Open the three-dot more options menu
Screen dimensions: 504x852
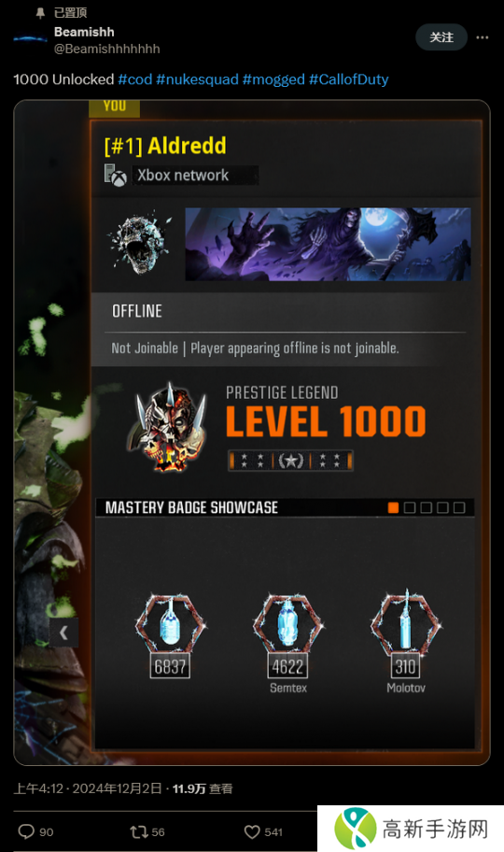click(x=483, y=37)
